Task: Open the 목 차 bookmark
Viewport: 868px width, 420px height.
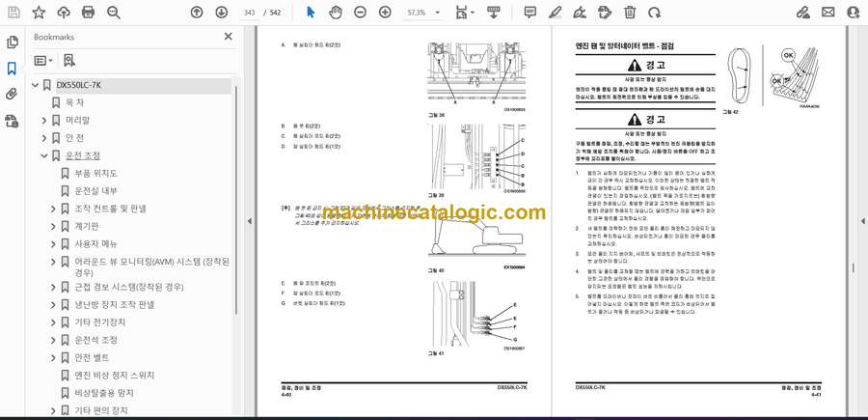Action: [x=74, y=102]
